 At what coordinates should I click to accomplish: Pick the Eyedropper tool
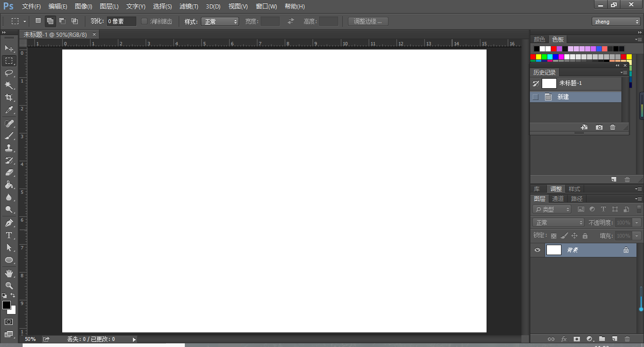(x=9, y=110)
